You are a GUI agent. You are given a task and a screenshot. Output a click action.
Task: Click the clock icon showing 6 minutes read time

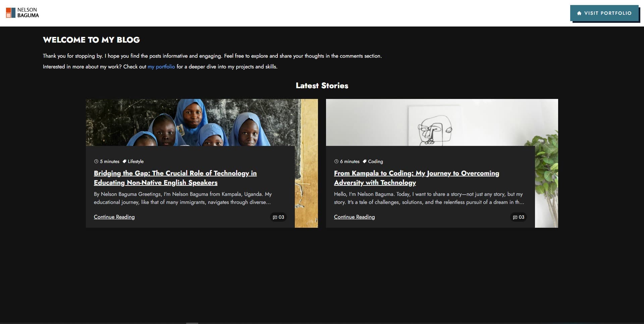(x=336, y=161)
